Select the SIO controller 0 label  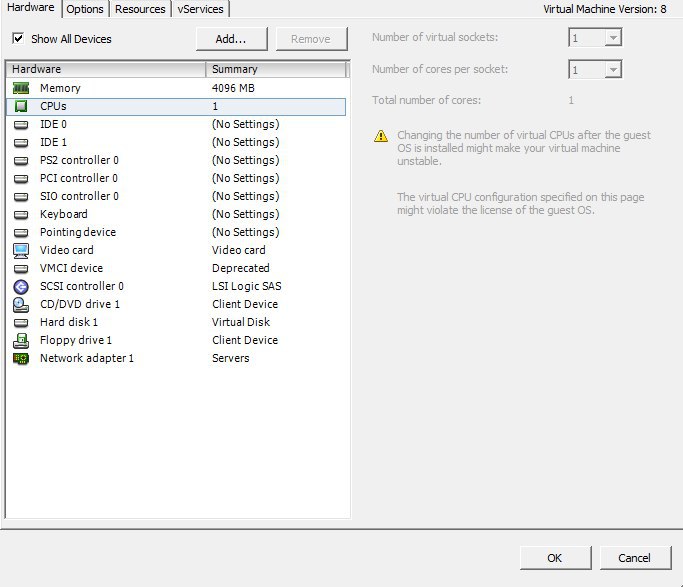[x=79, y=196]
